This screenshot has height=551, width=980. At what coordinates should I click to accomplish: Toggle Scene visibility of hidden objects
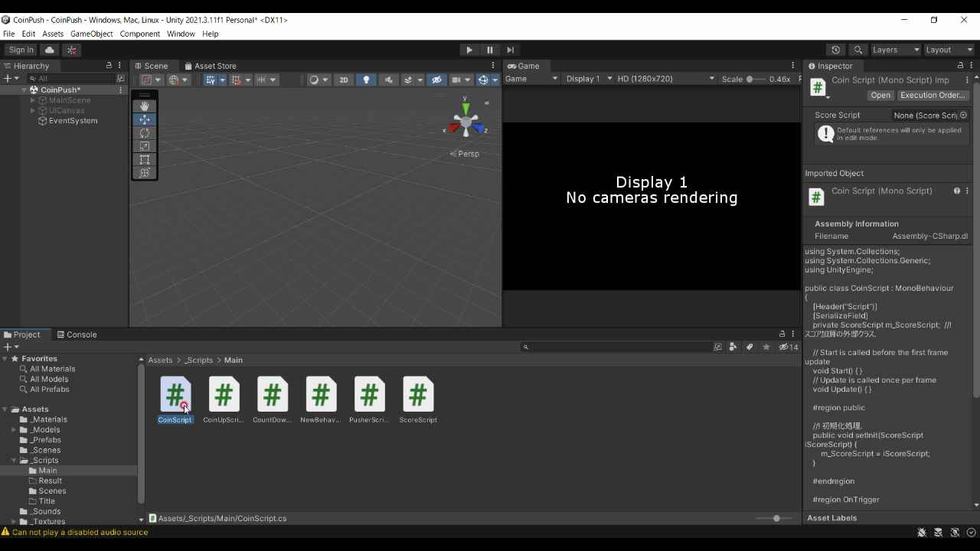click(x=436, y=80)
